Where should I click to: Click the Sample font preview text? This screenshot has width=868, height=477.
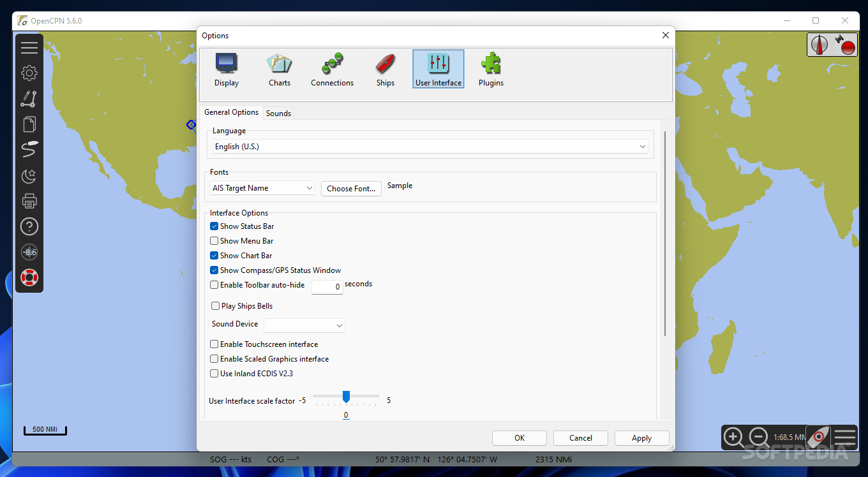(400, 186)
